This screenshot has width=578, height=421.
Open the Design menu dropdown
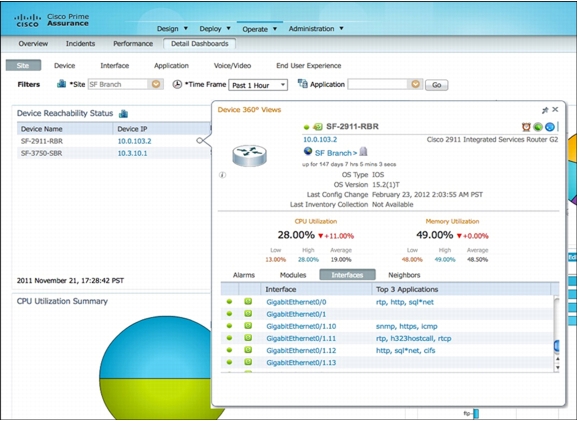[172, 29]
